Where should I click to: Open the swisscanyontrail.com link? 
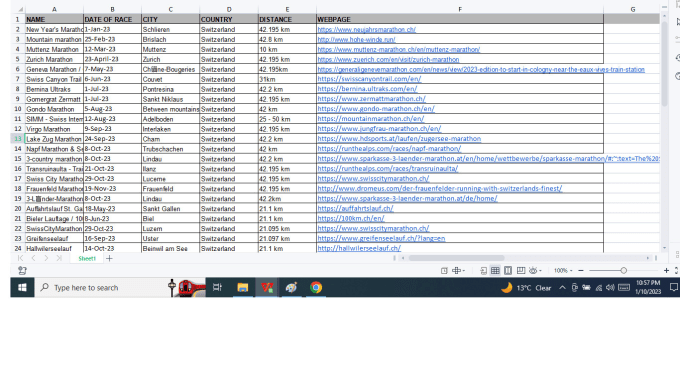coord(369,79)
